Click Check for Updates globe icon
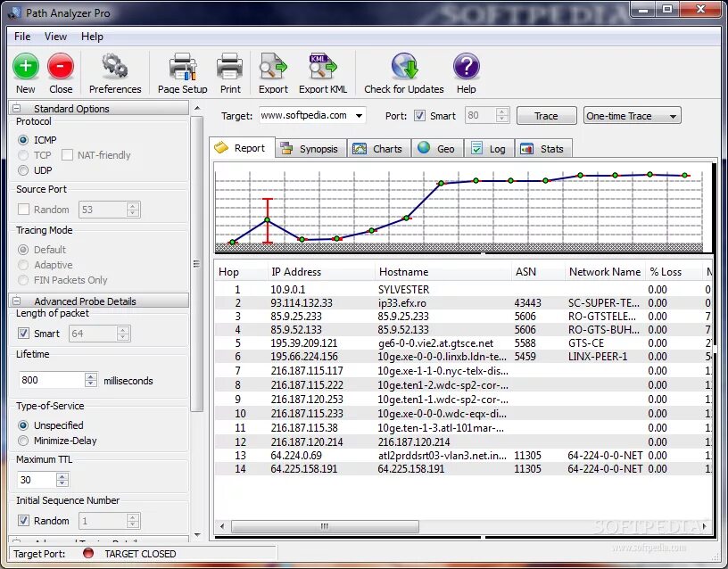This screenshot has height=569, width=728. point(404,66)
